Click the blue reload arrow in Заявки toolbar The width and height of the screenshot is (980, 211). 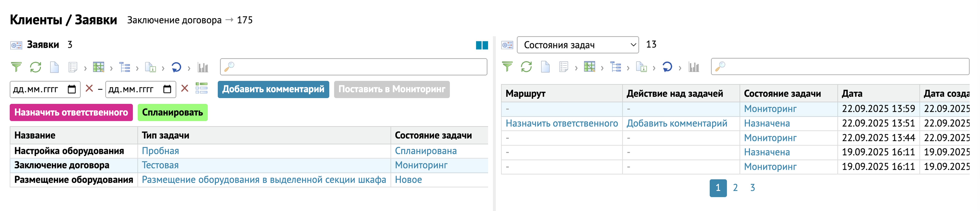click(176, 67)
